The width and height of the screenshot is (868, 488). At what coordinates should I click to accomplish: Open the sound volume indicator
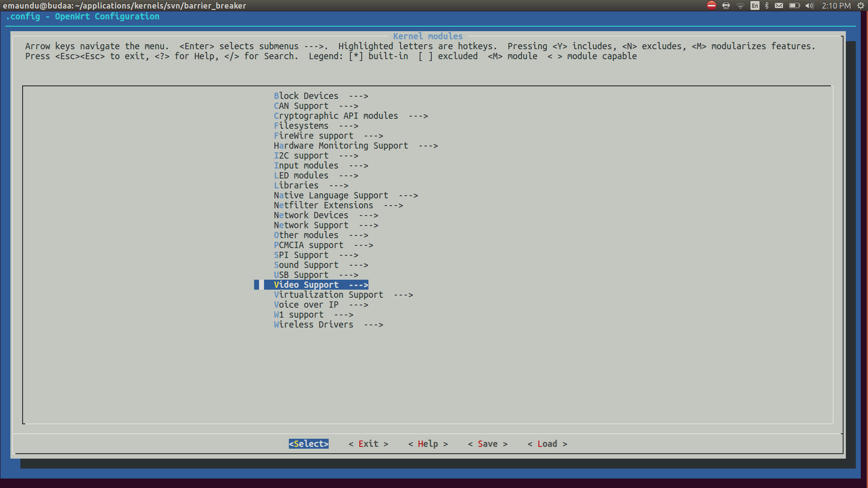tap(809, 5)
